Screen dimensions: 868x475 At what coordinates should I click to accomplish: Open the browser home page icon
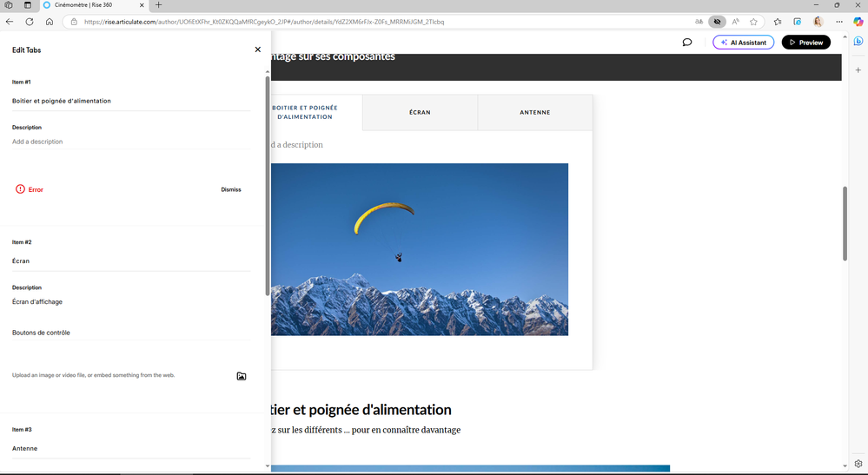50,22
